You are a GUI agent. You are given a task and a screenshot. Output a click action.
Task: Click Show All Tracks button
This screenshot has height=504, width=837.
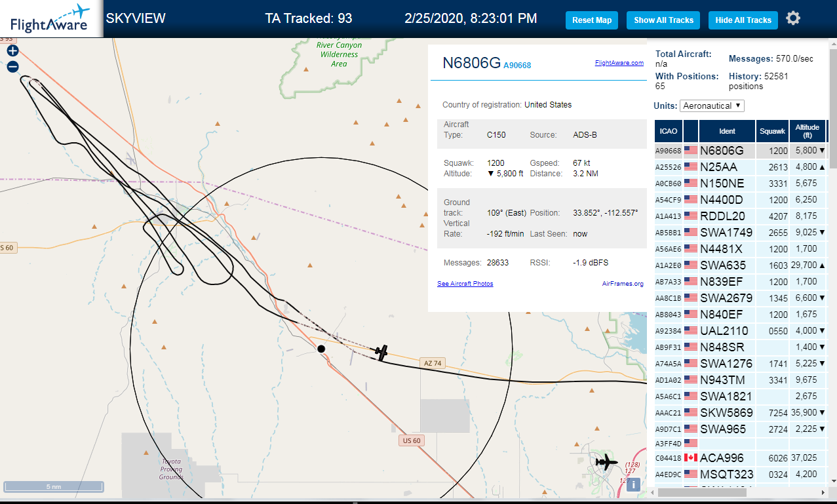point(663,20)
